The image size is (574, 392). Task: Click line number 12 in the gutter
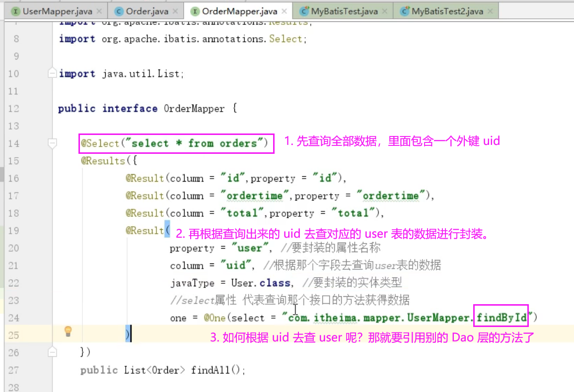pyautogui.click(x=13, y=109)
